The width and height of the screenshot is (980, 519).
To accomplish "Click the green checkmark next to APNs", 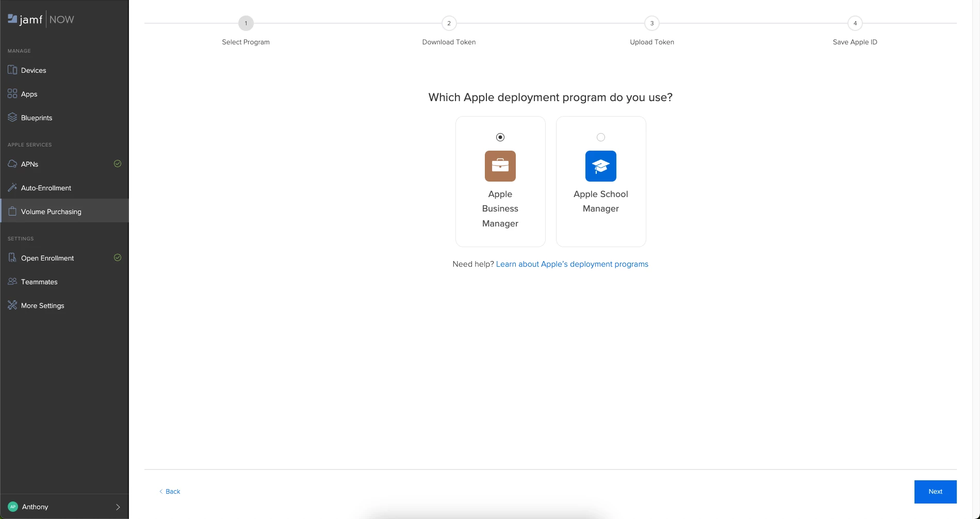I will (x=118, y=164).
